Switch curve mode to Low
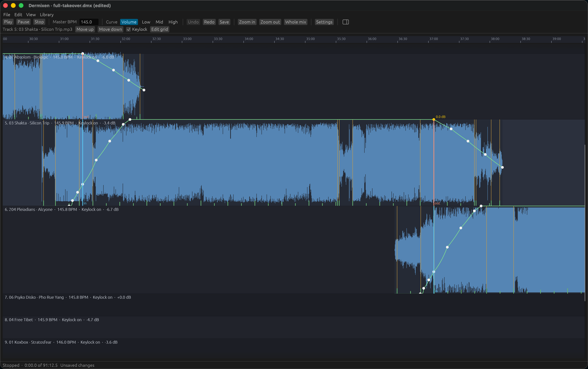588x369 pixels. click(146, 22)
